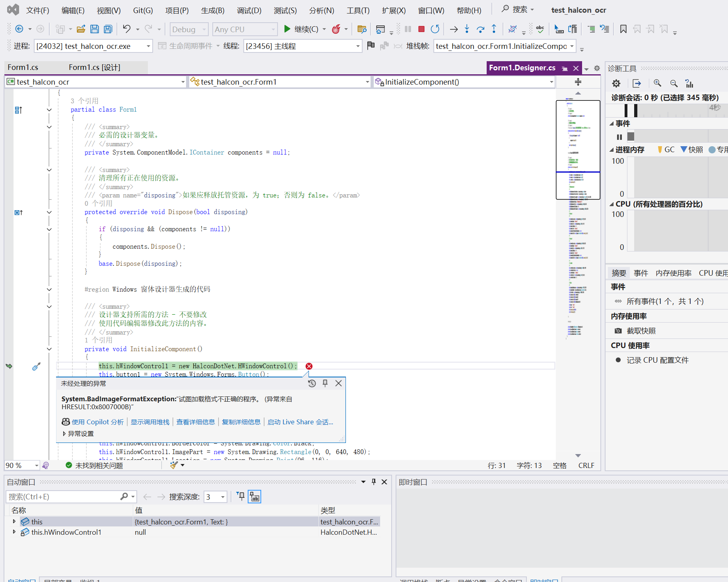Click the 继续(C) Continue button
This screenshot has height=582, width=728.
point(301,29)
